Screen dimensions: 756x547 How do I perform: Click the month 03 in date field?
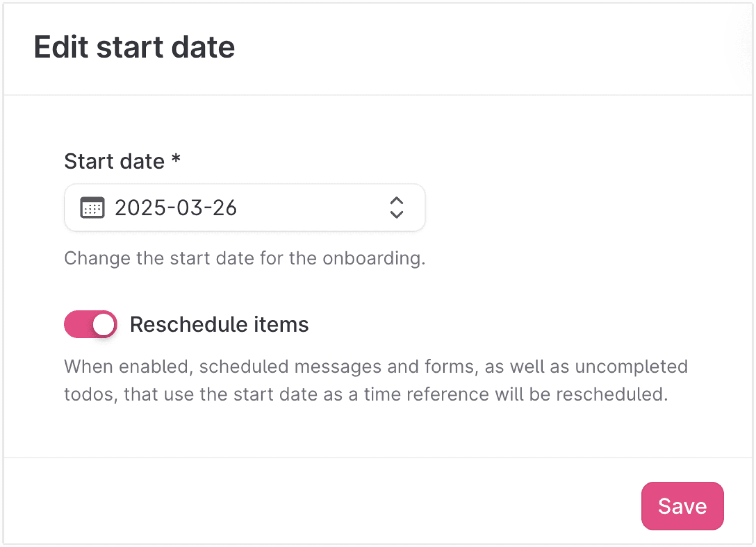(189, 208)
